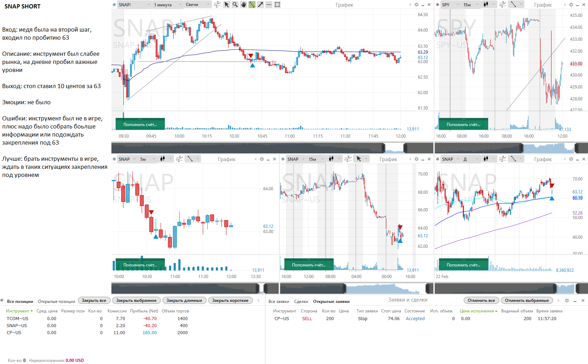Click right chevron after Отменить выбранные button

point(558,300)
